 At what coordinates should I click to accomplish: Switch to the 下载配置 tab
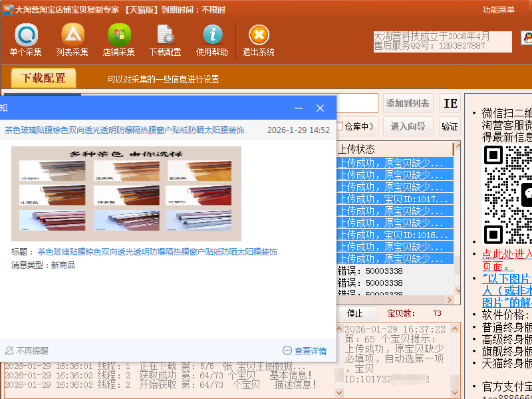[44, 78]
